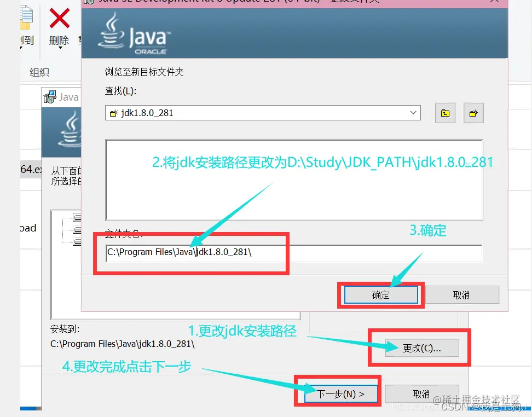The height and width of the screenshot is (417, 532).
Task: Click the folder name path input field
Action: 294,253
